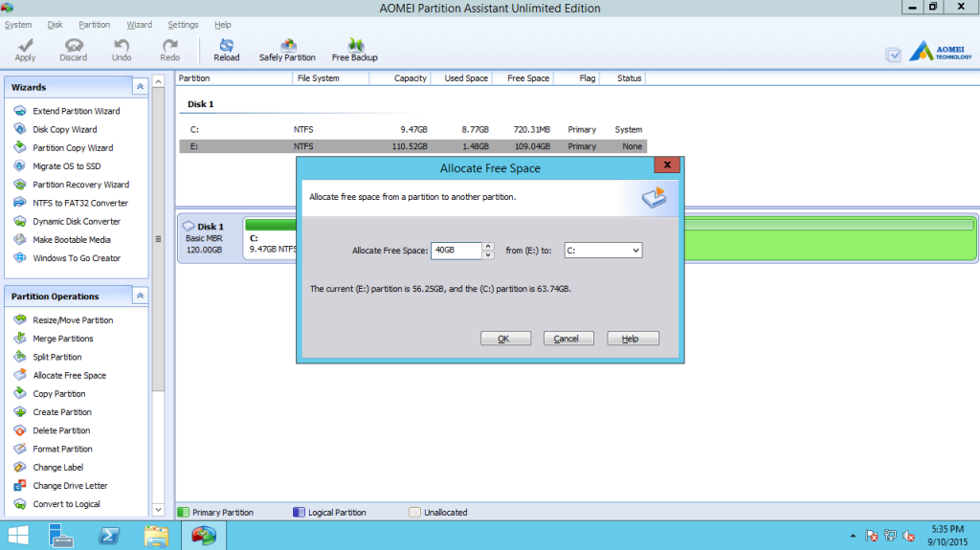Click the Redo toolbar icon

pyautogui.click(x=169, y=50)
